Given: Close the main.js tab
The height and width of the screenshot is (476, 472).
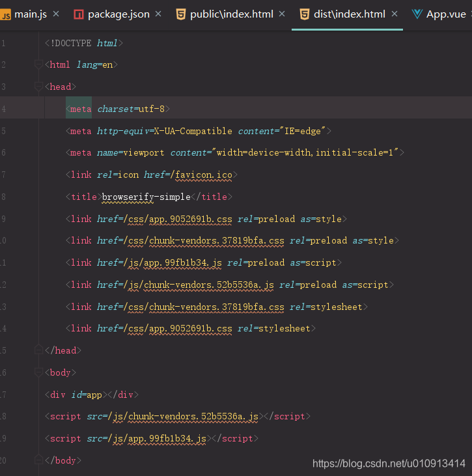Looking at the screenshot, I should click(x=56, y=14).
